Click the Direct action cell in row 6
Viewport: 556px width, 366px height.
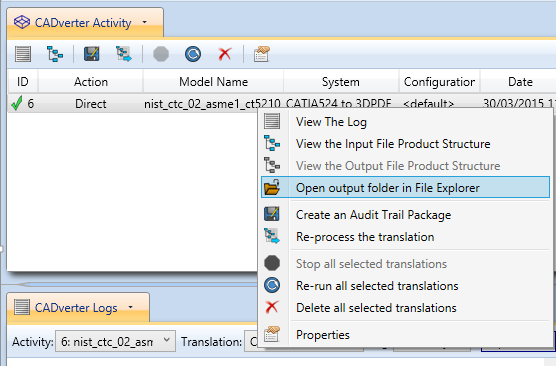91,104
